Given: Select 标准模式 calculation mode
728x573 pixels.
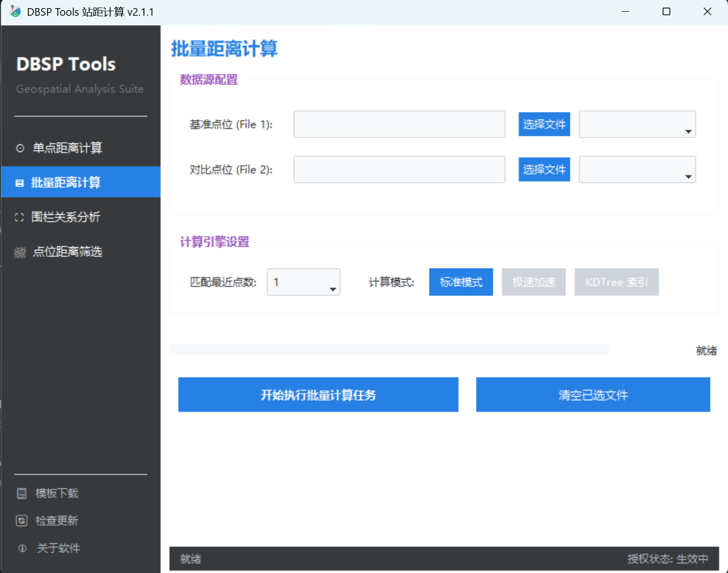Looking at the screenshot, I should [x=461, y=282].
